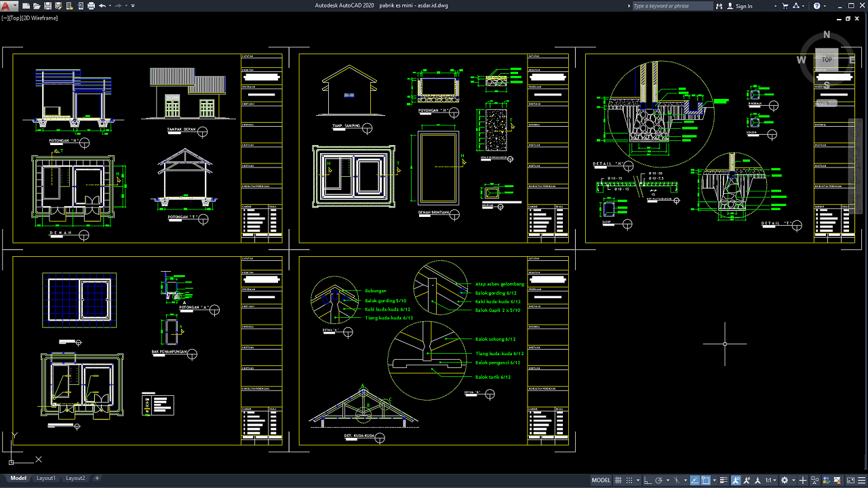
Task: Click the status bar warning triangle icon
Action: 837,480
